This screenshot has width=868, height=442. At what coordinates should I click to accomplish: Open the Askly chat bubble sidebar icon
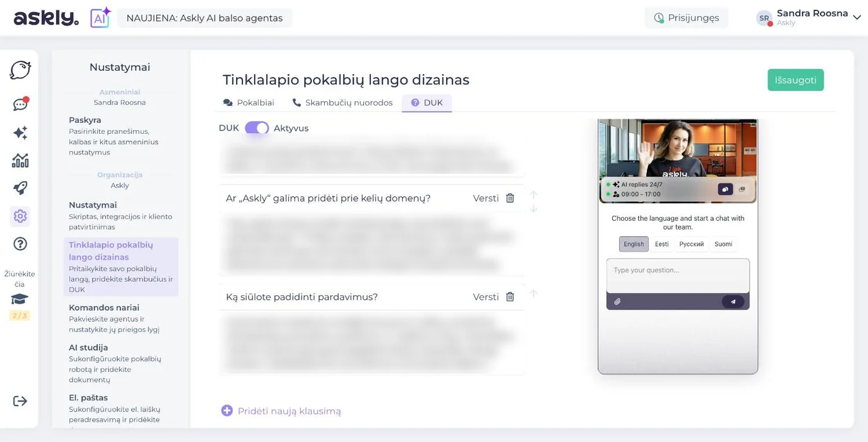tap(20, 70)
